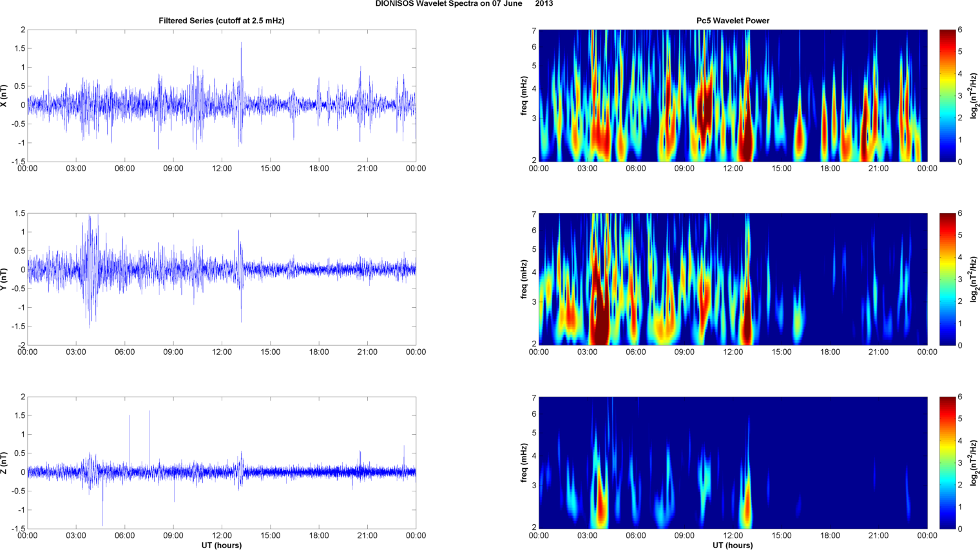Viewport: 980px width, 550px height.
Task: Click the middle wavelet colorbar
Action: click(947, 279)
